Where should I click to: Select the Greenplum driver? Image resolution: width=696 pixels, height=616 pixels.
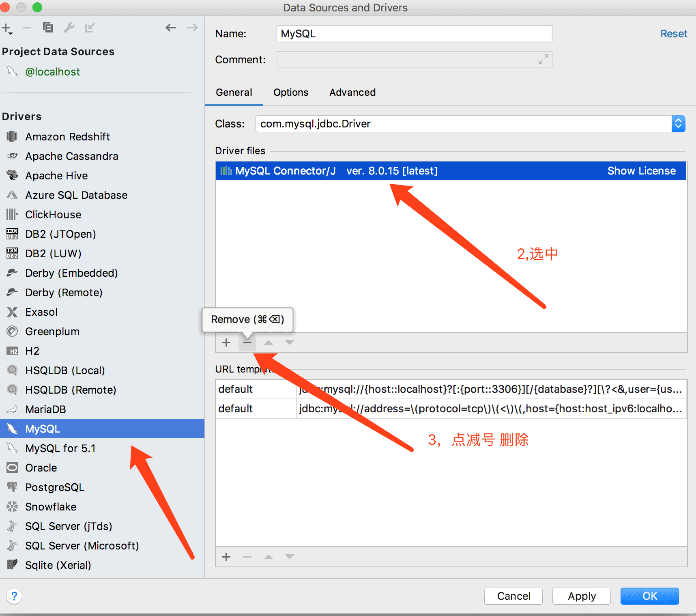(102, 332)
